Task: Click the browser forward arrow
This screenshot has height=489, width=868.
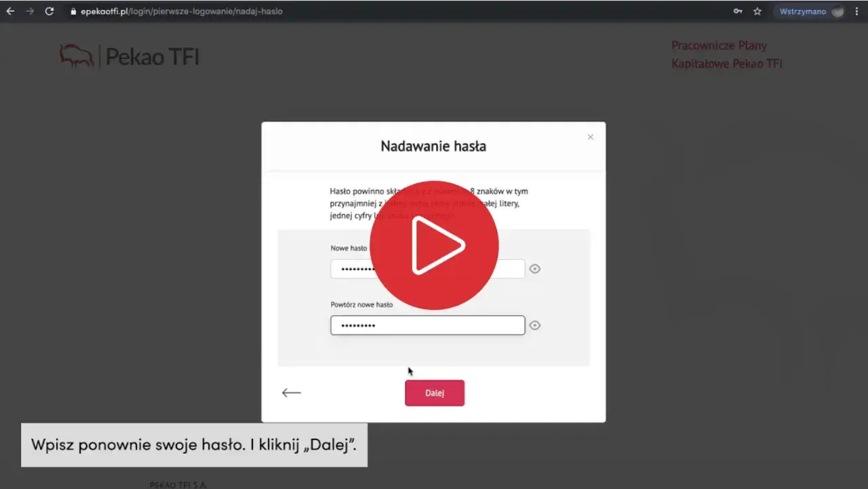Action: 29,12
